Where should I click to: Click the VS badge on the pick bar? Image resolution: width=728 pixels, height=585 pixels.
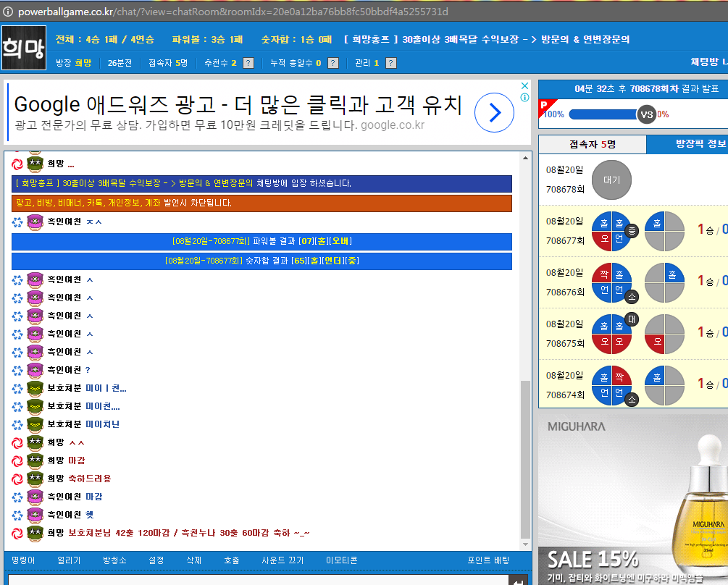(646, 114)
